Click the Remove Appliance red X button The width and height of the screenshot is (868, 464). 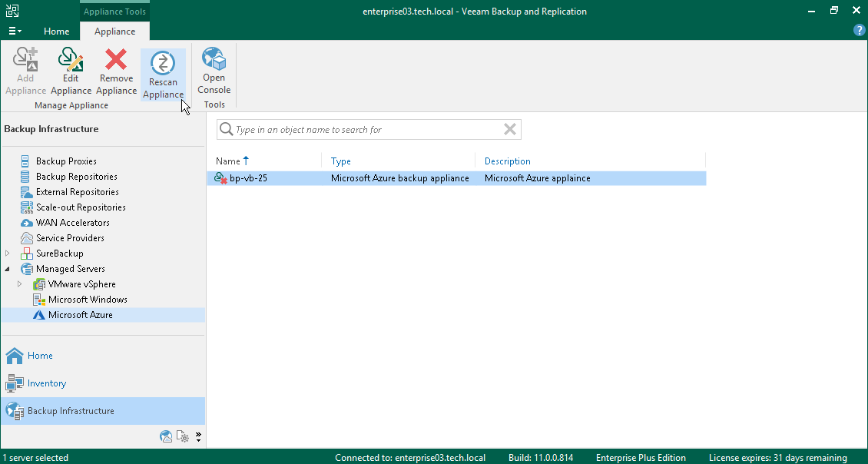click(116, 71)
